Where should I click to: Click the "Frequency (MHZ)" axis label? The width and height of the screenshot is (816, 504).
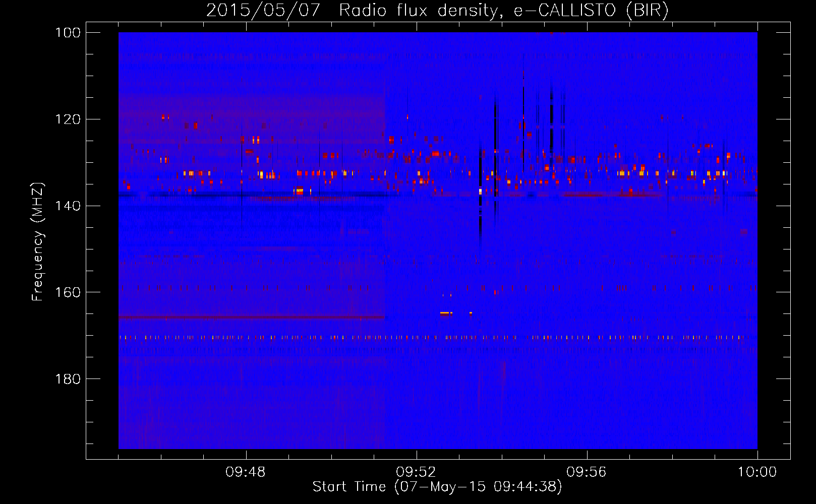click(38, 241)
